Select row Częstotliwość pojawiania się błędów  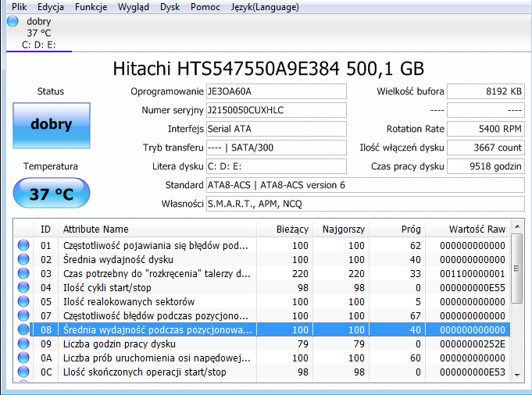click(262, 245)
